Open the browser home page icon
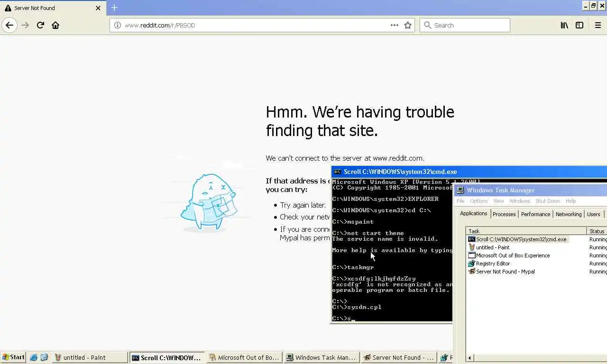Image resolution: width=607 pixels, height=364 pixels. (x=55, y=25)
